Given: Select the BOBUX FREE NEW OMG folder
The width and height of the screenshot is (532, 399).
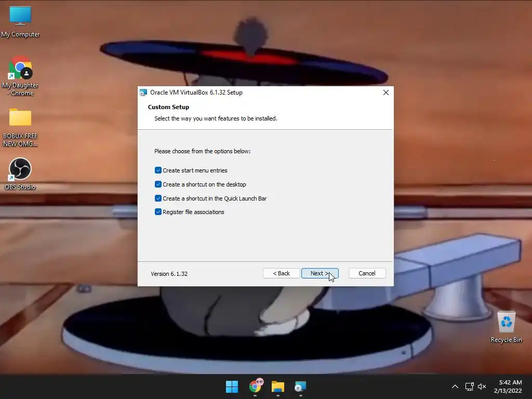Looking at the screenshot, I should point(20,128).
